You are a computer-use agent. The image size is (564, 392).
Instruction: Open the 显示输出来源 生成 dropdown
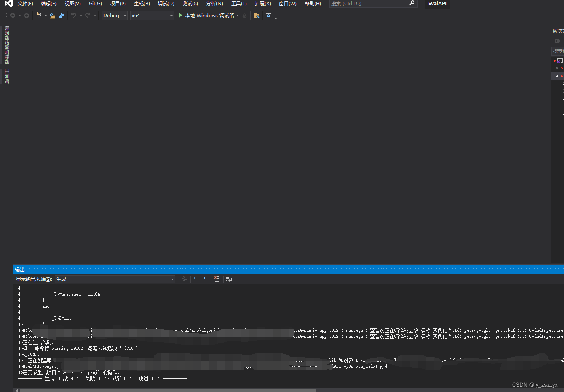[x=115, y=279]
